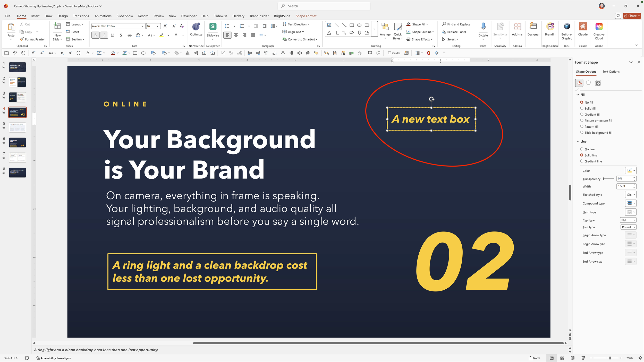Viewport: 644px width, 362px height.
Task: Open Effects tab in Format Shape
Action: coord(588,83)
